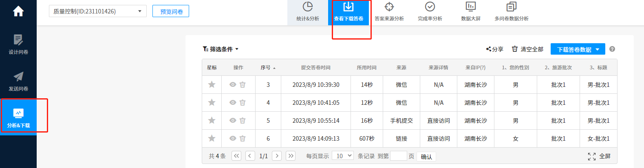Viewport: 644px width, 168px height.
Task: View response 4 using the eye icon
Action: [233, 103]
